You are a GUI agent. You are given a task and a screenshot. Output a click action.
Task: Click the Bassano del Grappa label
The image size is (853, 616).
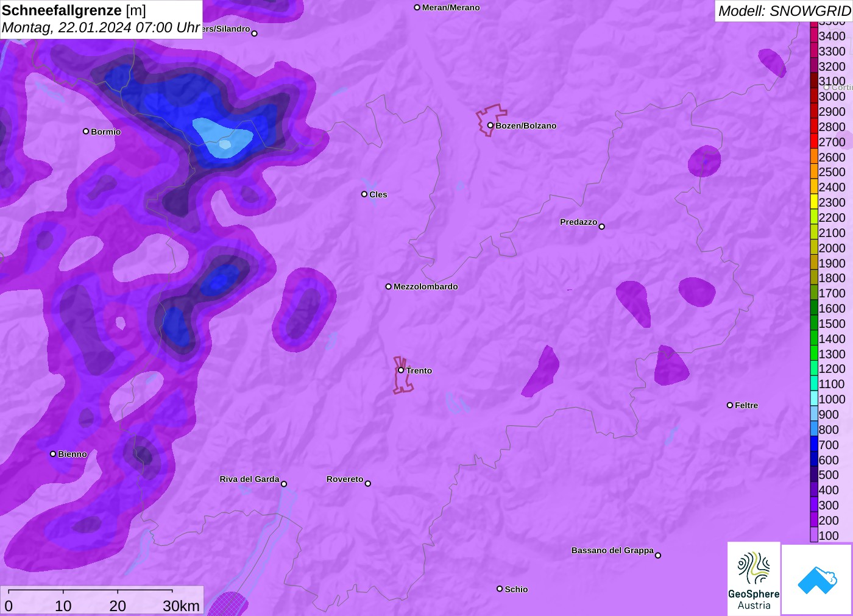[612, 550]
